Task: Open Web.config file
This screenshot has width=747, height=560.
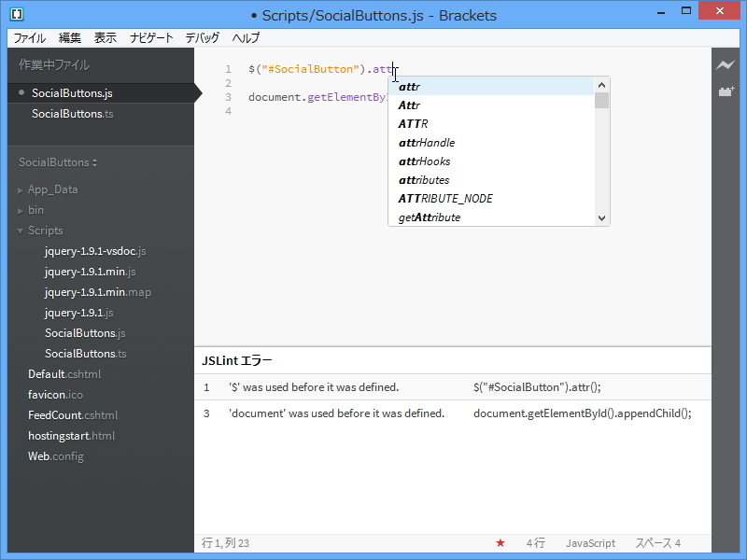Action: pyautogui.click(x=56, y=455)
